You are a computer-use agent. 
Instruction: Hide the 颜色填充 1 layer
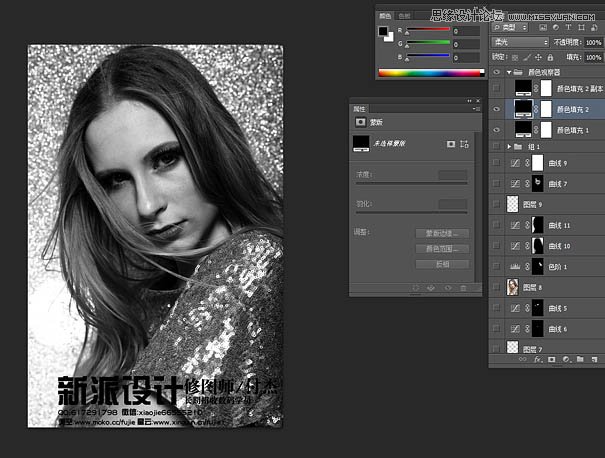coord(497,130)
